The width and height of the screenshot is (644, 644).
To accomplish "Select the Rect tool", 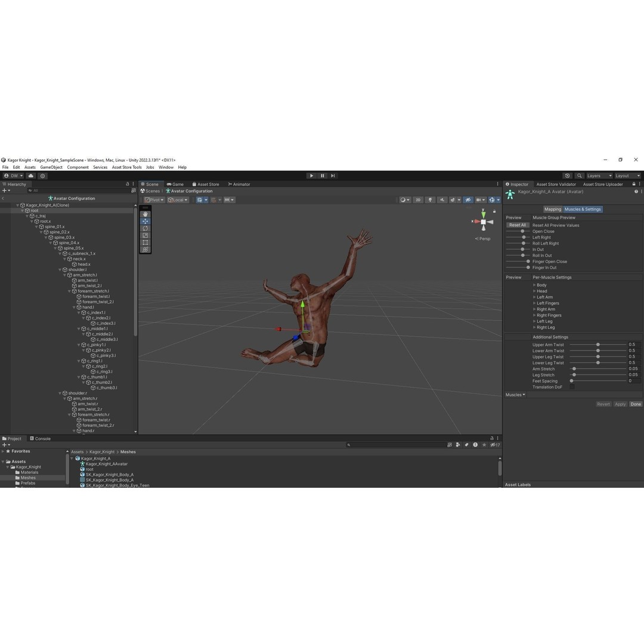I will (145, 242).
